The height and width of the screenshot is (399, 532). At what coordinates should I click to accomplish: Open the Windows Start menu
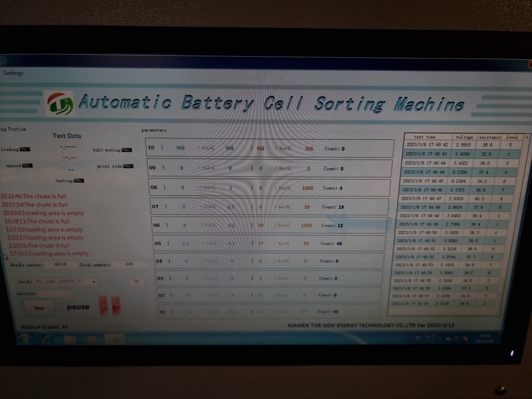[25, 339]
